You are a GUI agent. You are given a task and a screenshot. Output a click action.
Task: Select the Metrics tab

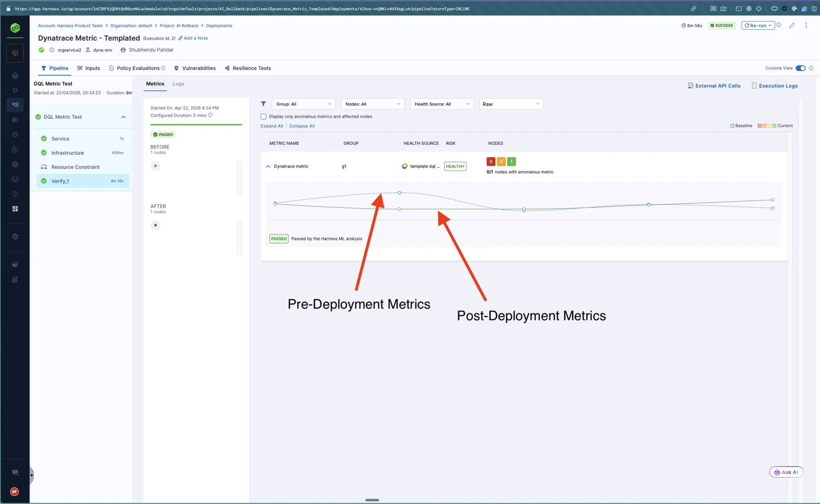pos(155,84)
